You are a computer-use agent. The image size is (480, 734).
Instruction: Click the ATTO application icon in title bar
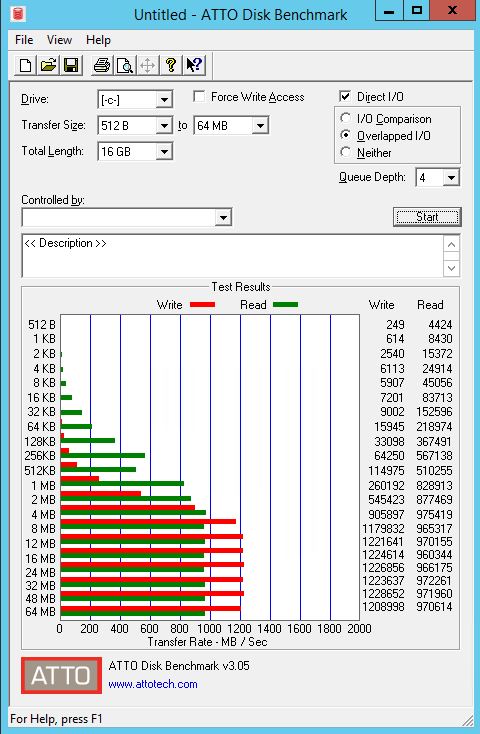coord(18,14)
